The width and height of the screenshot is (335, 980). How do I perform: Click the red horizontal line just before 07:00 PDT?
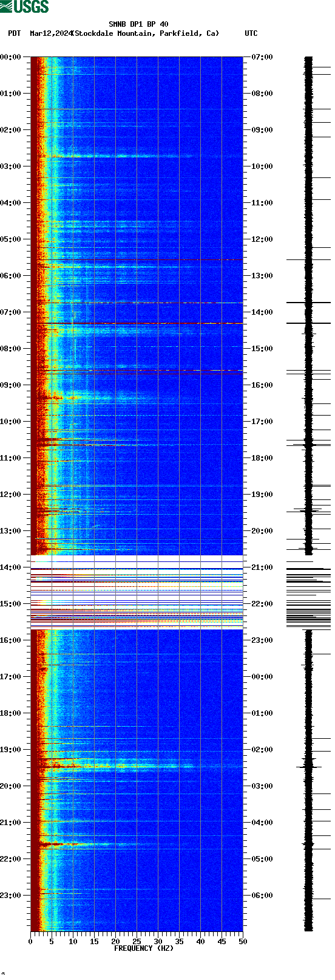(137, 303)
